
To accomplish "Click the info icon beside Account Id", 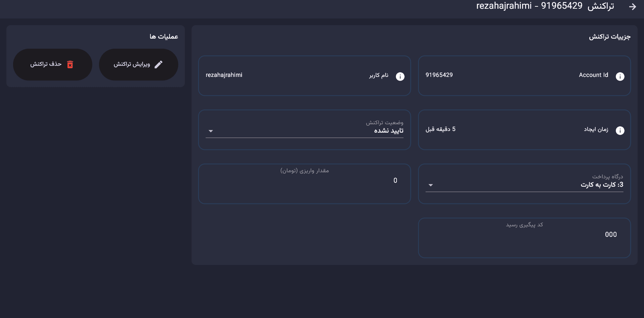I will pos(620,77).
